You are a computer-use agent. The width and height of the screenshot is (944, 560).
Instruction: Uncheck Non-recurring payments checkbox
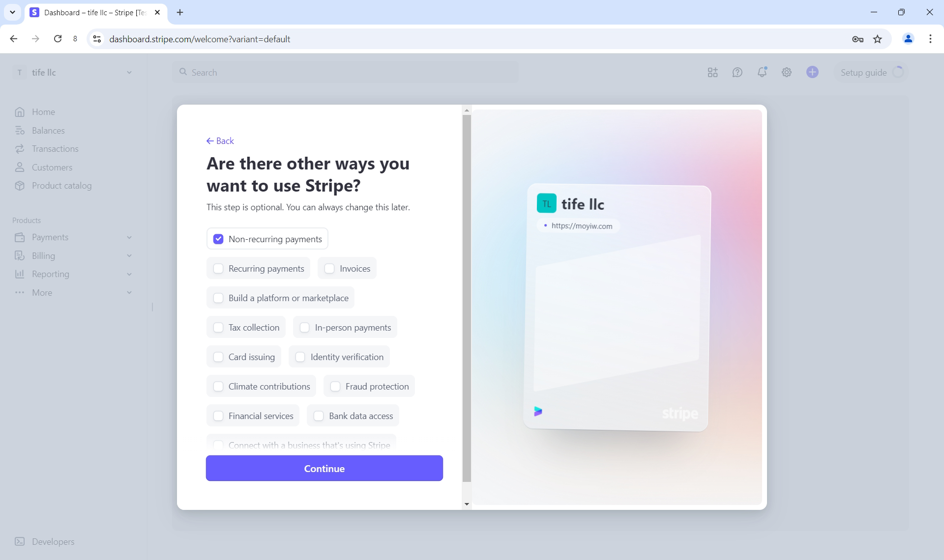pyautogui.click(x=218, y=239)
